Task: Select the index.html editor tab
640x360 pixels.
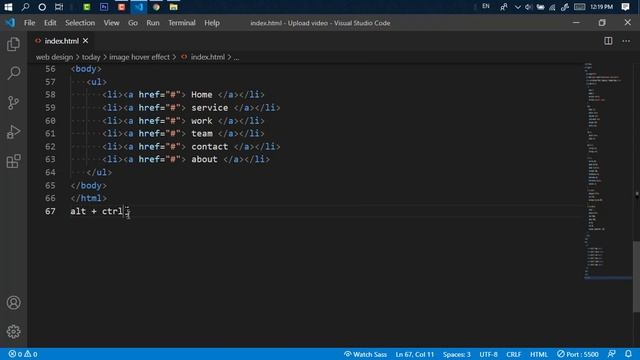Action: pyautogui.click(x=62, y=41)
